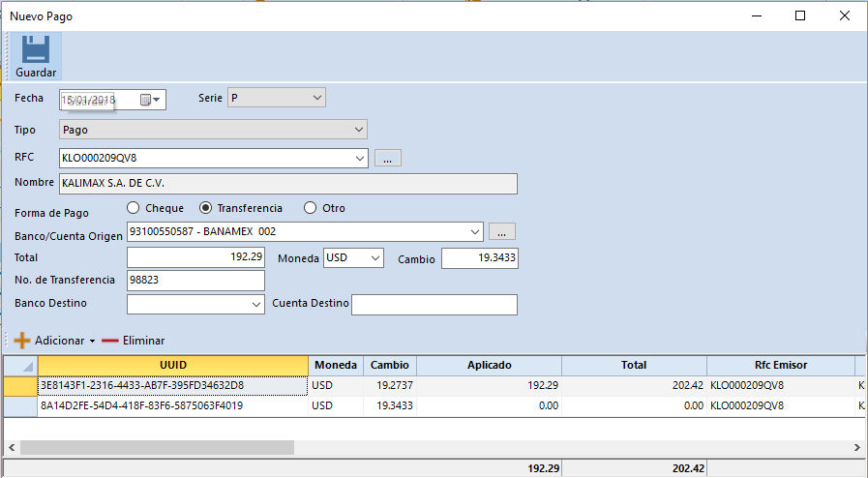Click the Guardar floppy disk icon
Viewport: 868px width, 478px height.
[36, 49]
